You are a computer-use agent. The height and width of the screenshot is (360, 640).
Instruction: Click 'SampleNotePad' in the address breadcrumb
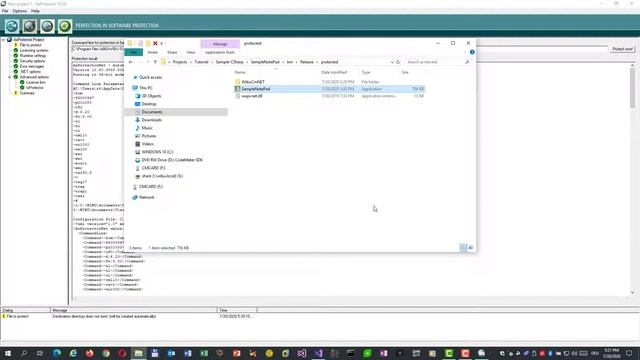click(265, 62)
